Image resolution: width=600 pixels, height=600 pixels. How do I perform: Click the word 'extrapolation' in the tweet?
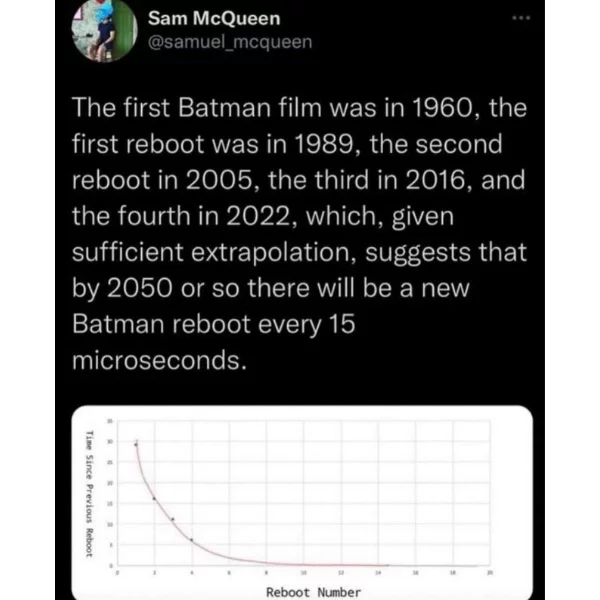[270, 253]
